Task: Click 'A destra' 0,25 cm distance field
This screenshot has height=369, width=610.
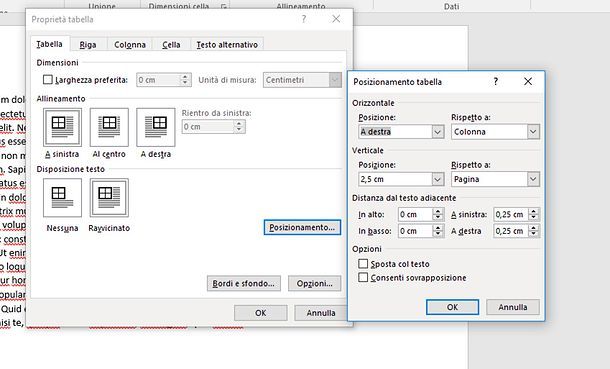Action: click(x=511, y=231)
